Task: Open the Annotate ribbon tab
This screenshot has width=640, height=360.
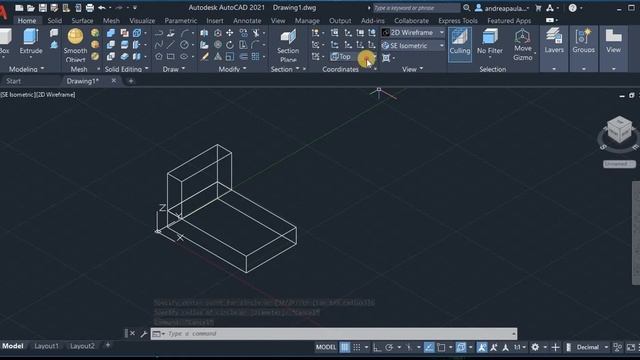Action: [247, 20]
